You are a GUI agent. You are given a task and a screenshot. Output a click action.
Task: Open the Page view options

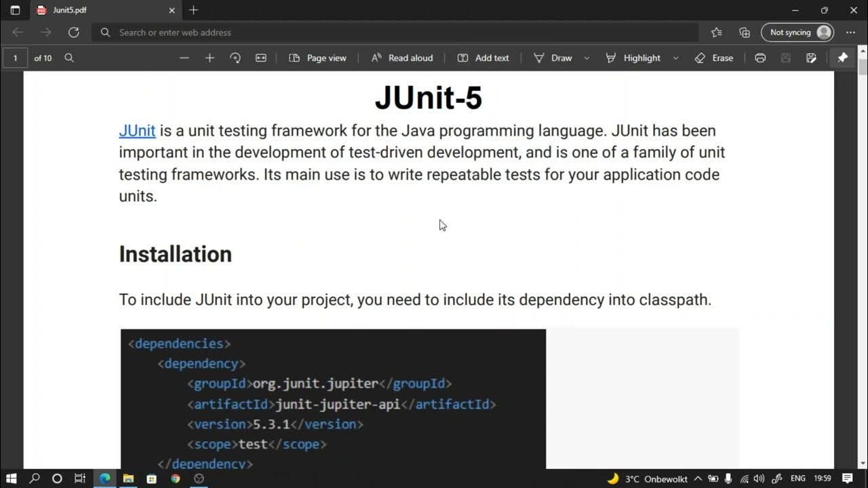317,58
